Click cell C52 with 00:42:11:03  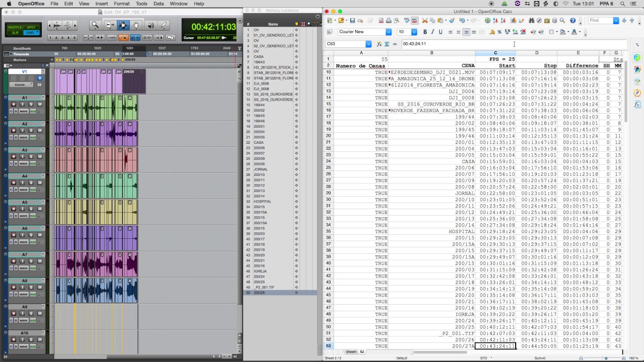[x=495, y=339]
